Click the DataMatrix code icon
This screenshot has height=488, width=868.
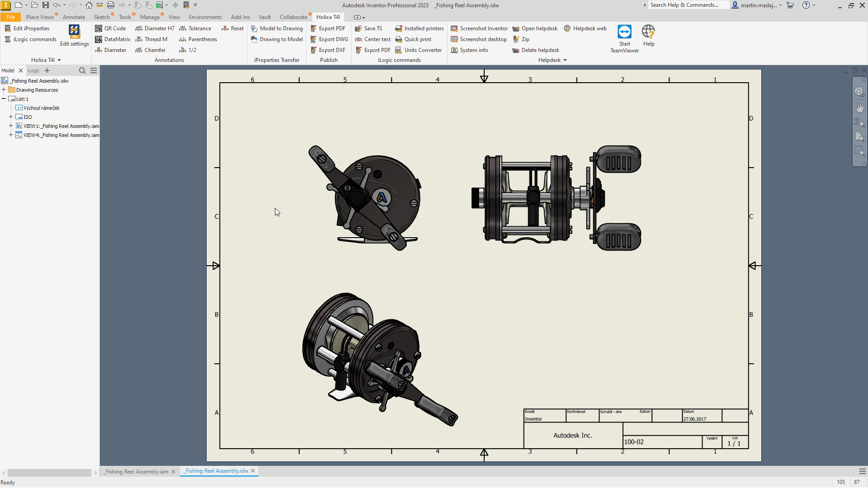tap(99, 39)
